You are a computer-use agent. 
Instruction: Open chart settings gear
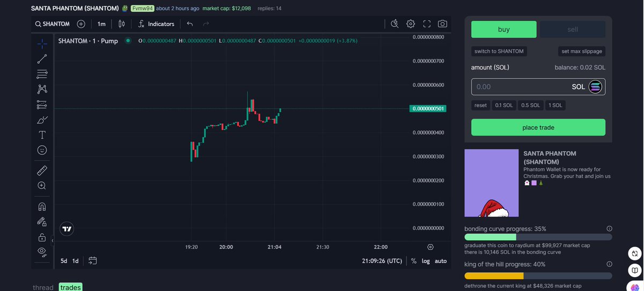click(x=411, y=24)
